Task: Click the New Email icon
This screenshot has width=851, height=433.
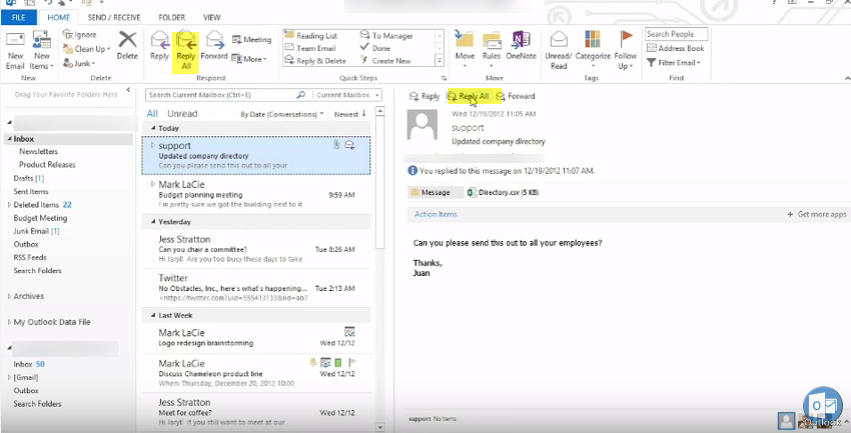Action: tap(15, 41)
